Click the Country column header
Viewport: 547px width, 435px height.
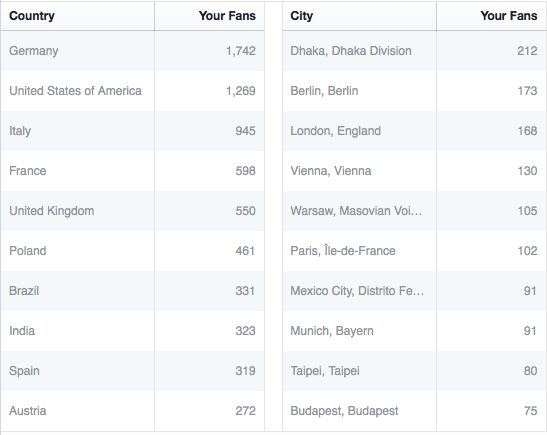(x=32, y=16)
